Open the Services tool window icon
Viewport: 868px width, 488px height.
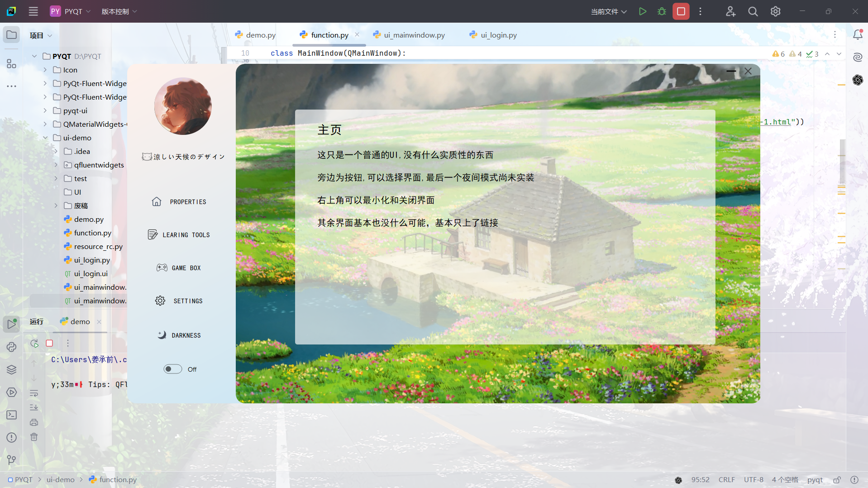[x=11, y=392]
